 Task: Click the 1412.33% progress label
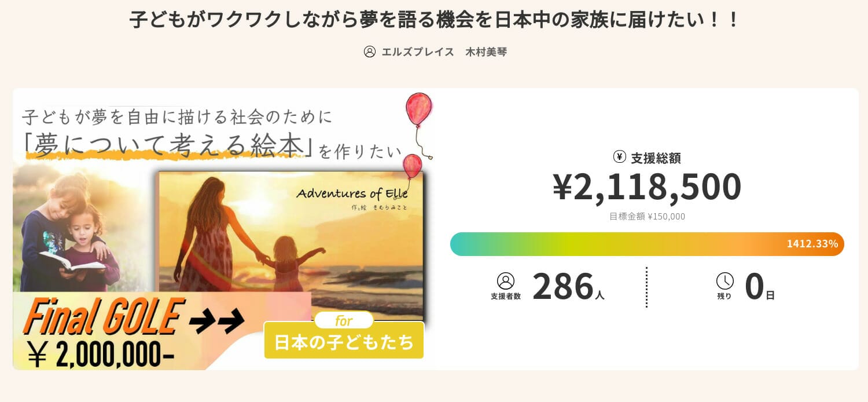click(x=812, y=244)
